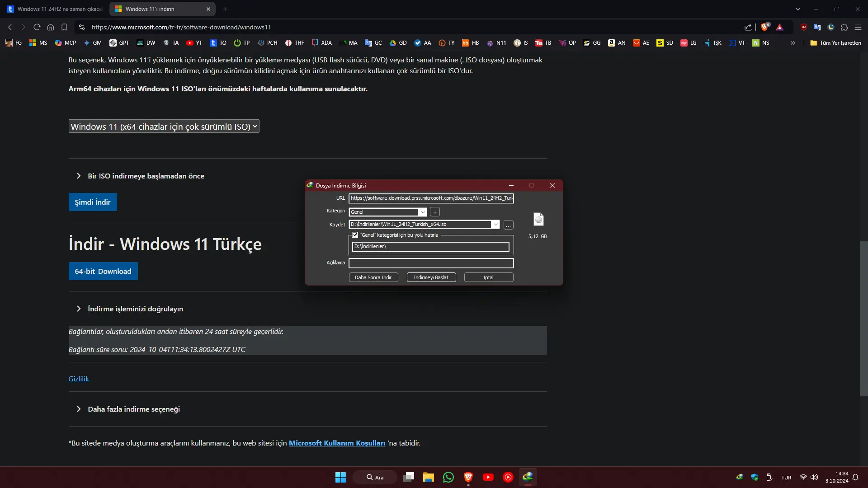Viewport: 868px width, 488px height.
Task: Open the N11 bookmark
Action: coord(496,43)
